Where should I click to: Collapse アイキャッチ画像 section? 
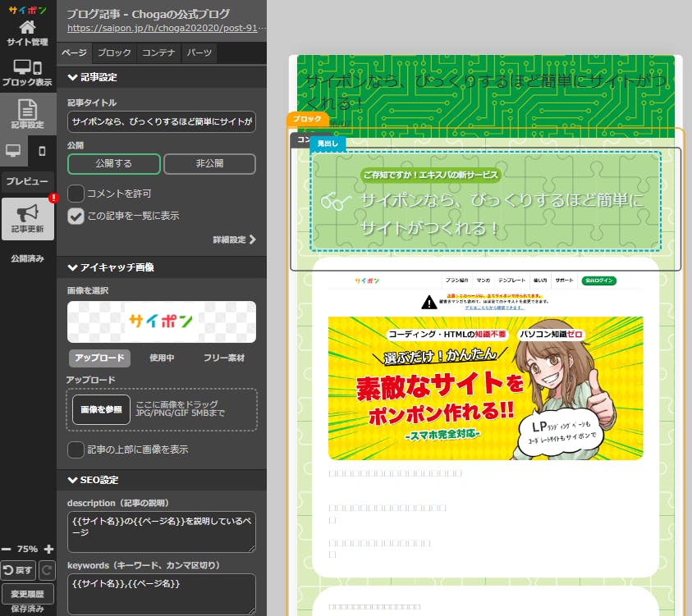coord(162,267)
